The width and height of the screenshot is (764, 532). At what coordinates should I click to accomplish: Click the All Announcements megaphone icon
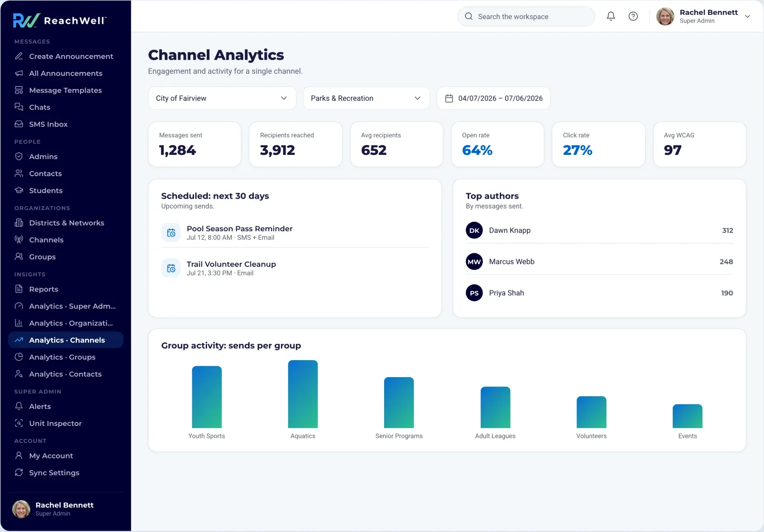pos(19,73)
